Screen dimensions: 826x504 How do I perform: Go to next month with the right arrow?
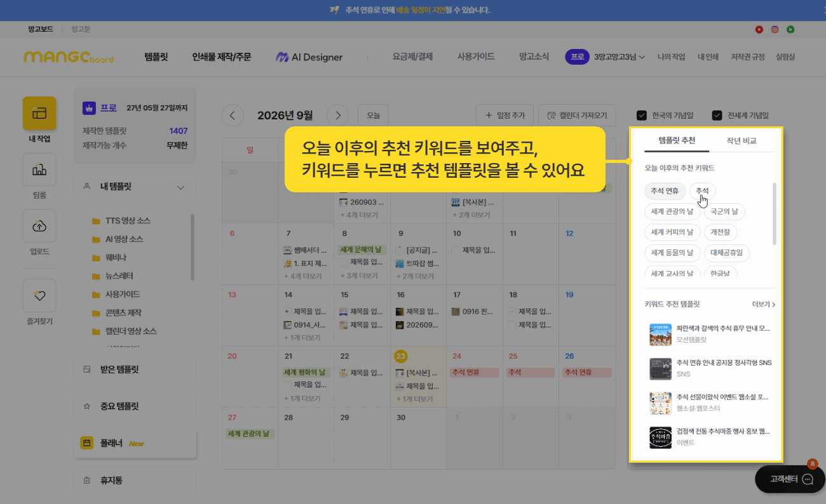tap(337, 116)
